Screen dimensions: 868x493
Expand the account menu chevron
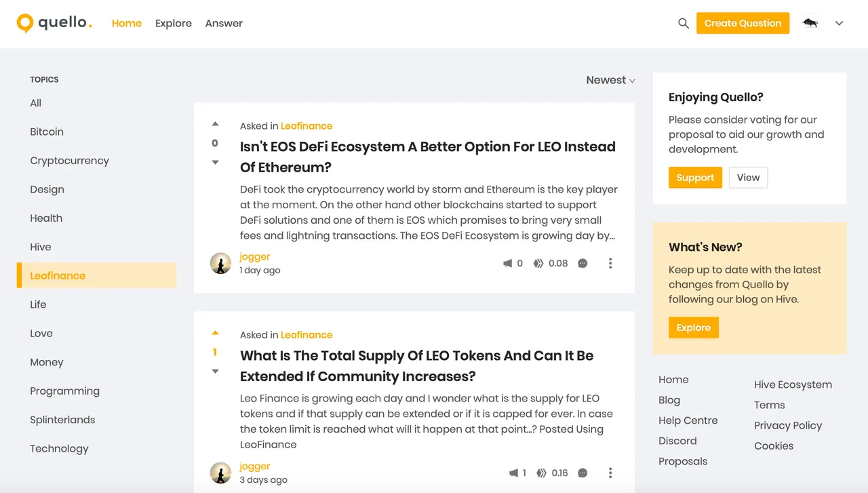(839, 23)
